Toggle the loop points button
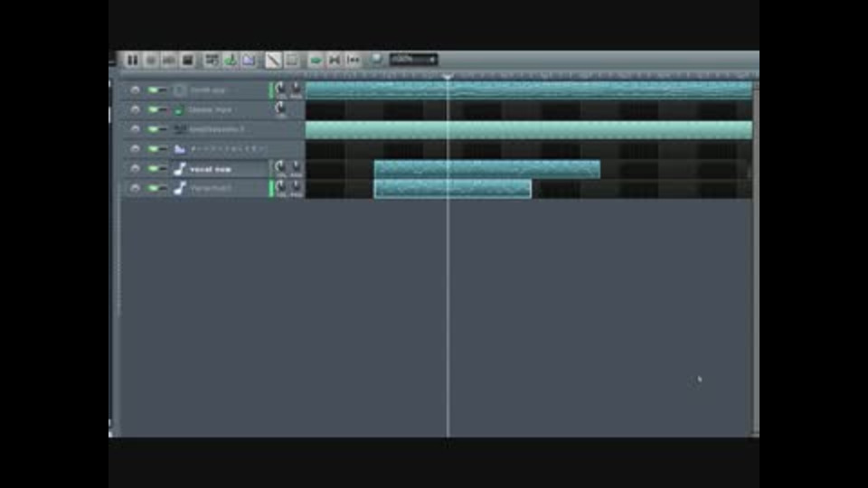The image size is (868, 488). pos(335,60)
